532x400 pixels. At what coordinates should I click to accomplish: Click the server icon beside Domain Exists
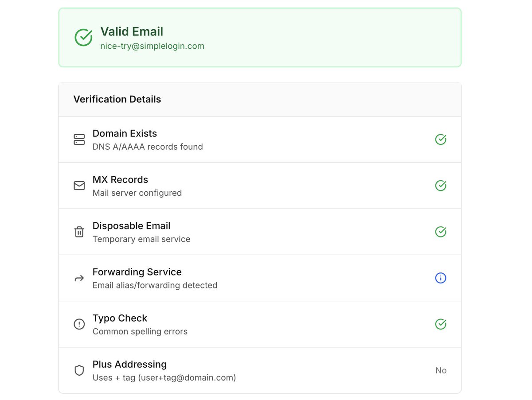(x=79, y=140)
